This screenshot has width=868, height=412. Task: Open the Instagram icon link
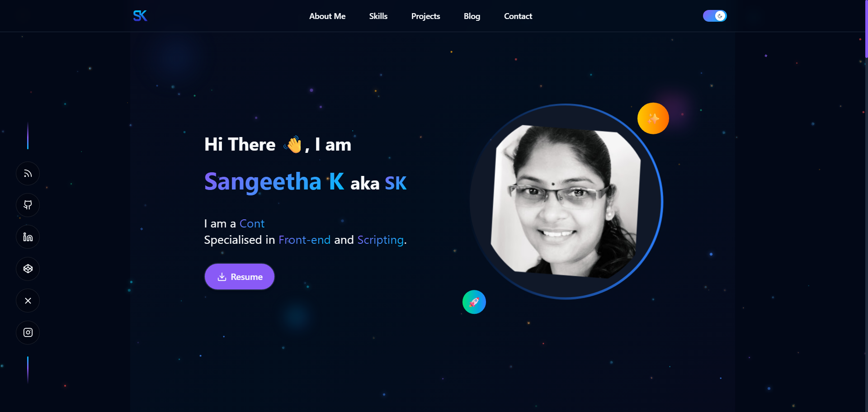coord(28,332)
